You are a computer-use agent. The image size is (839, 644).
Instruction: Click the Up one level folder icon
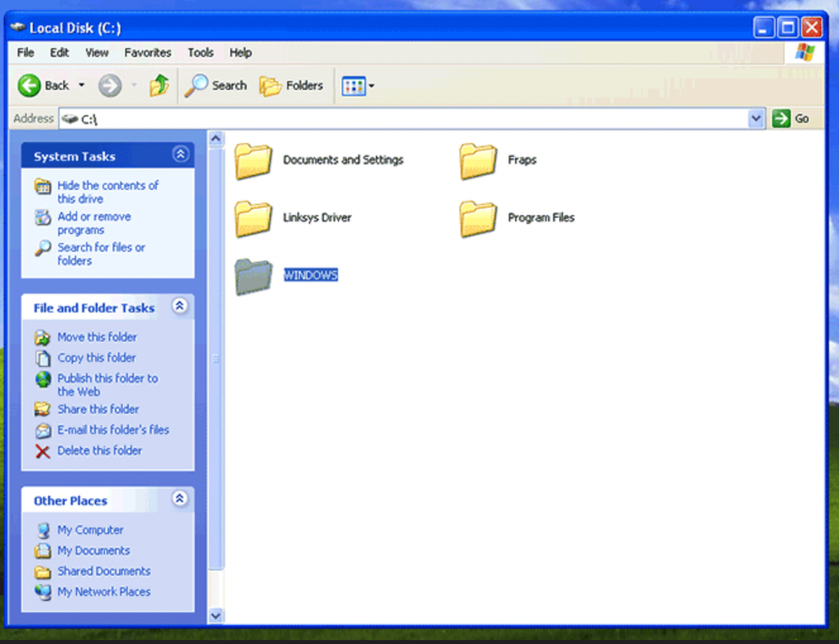(159, 86)
